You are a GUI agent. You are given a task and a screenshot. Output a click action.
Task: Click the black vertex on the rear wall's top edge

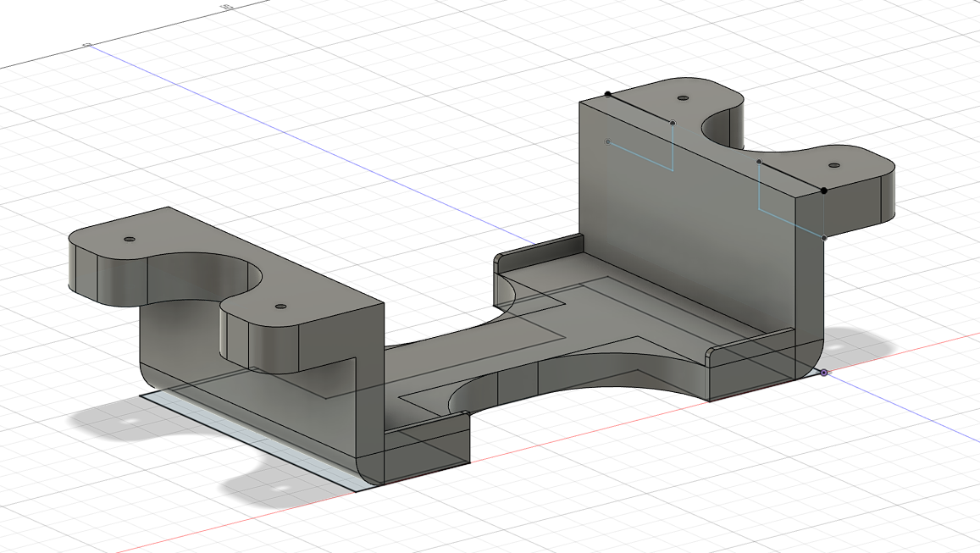pos(608,94)
